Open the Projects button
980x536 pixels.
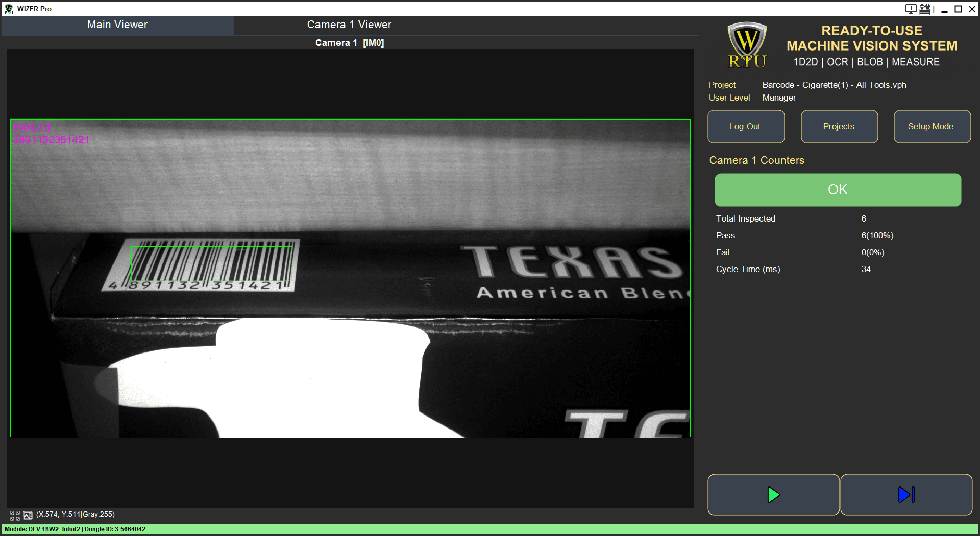coord(839,127)
